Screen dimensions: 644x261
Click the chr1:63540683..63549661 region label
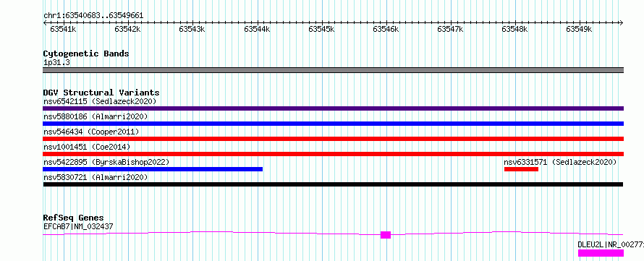93,16
